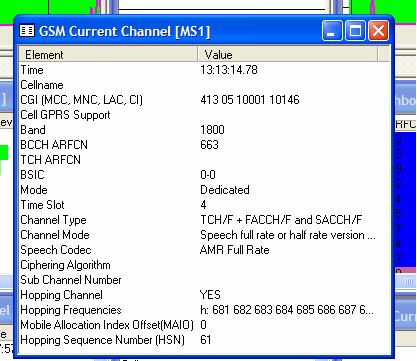Image resolution: width=417 pixels, height=361 pixels.
Task: Select the CGI (MCC, MNC, LAC, CI) row
Action: pos(204,100)
